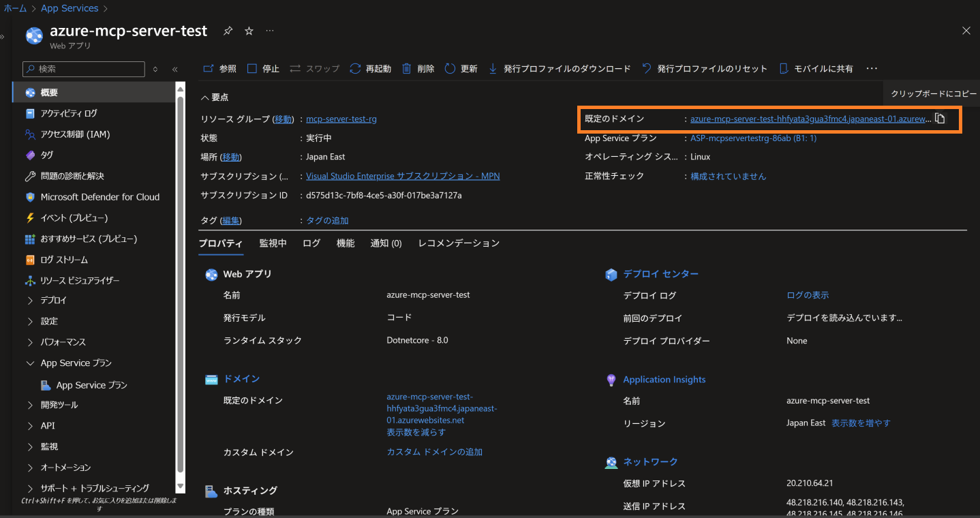This screenshot has height=518, width=980.
Task: Open 概要 in the sidebar
Action: point(93,93)
